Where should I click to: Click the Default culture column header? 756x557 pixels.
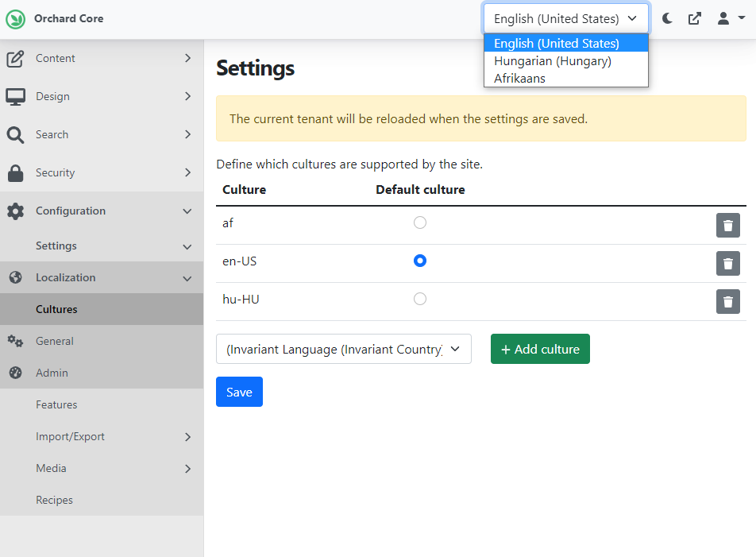tap(420, 190)
